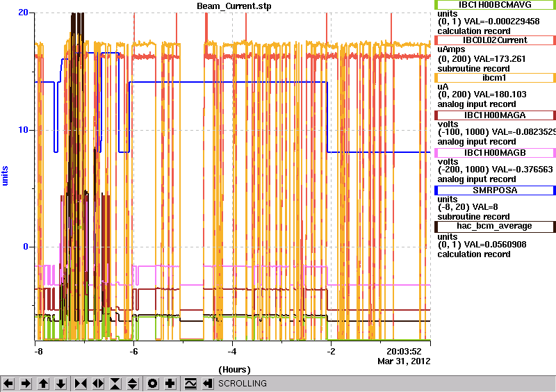Click the circle auto-scale icon

153,384
